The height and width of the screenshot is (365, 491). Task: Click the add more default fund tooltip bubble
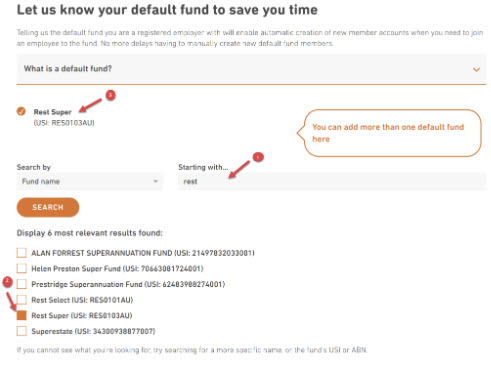[x=389, y=133]
